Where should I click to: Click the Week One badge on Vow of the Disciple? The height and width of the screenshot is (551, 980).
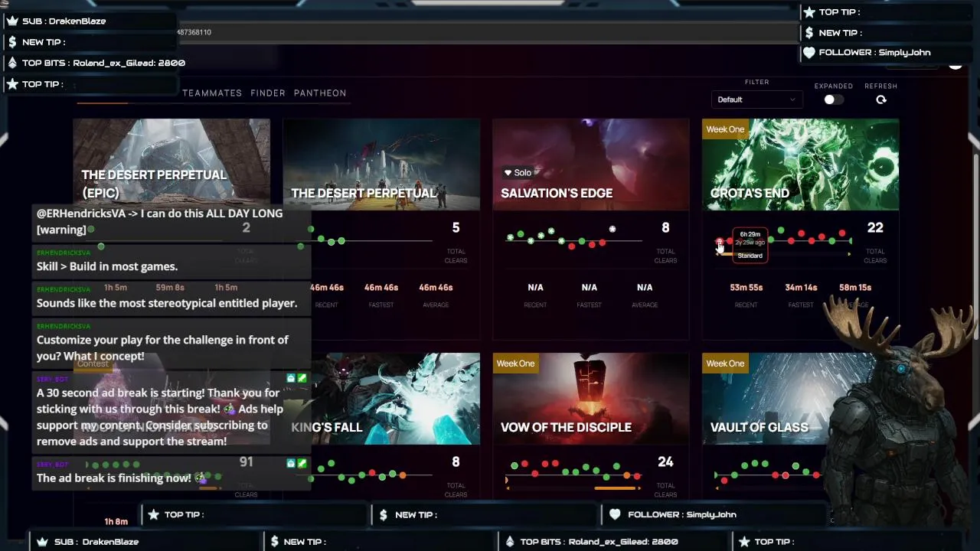[515, 364]
